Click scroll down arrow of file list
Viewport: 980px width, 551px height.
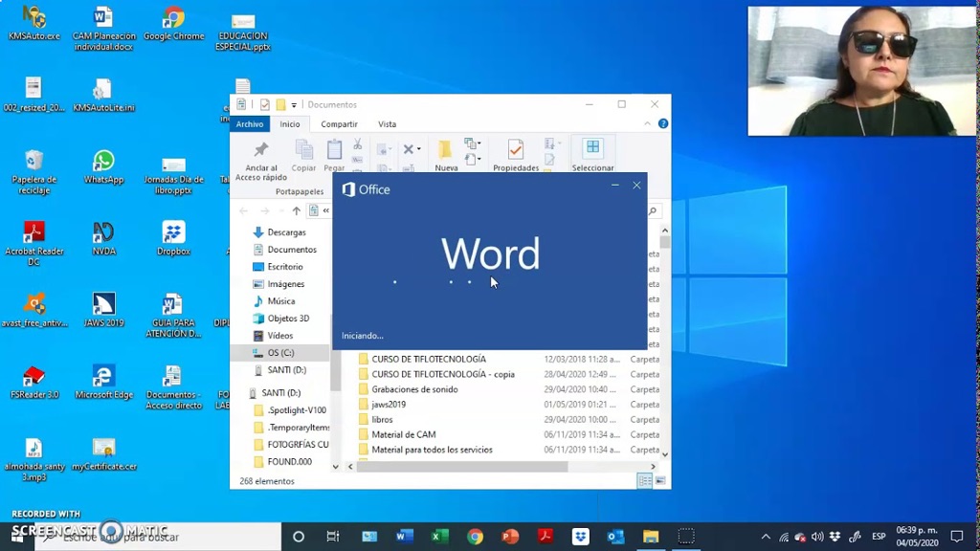click(x=665, y=454)
